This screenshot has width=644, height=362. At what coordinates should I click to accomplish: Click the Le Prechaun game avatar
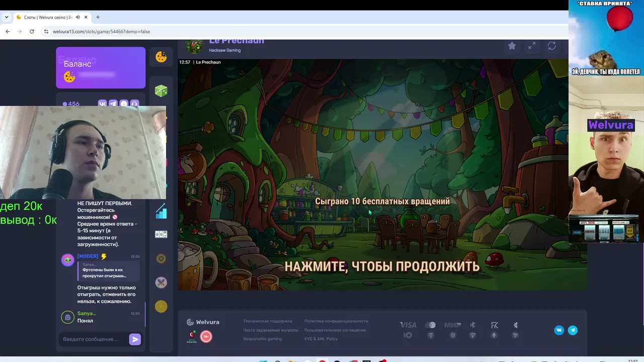click(x=194, y=45)
